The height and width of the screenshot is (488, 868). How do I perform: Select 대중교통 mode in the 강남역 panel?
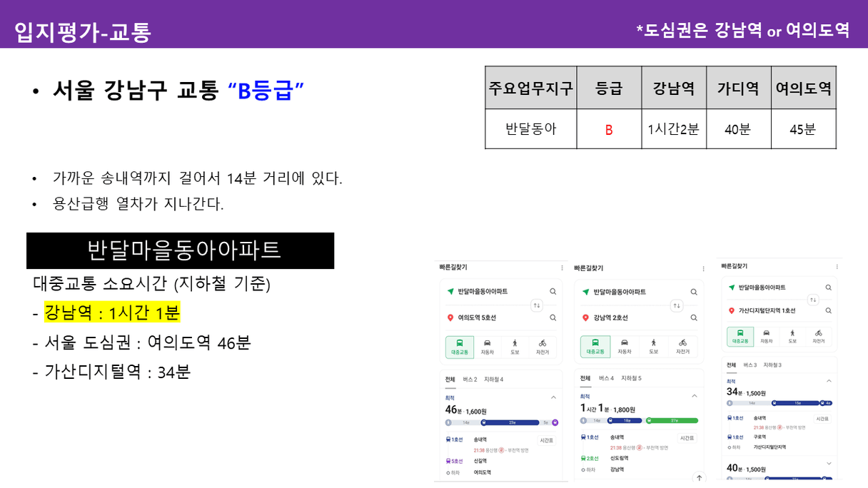(x=595, y=347)
